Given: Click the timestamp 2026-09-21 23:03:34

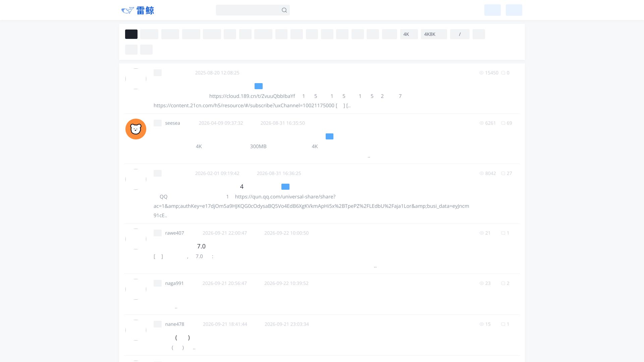Looking at the screenshot, I should [x=287, y=324].
